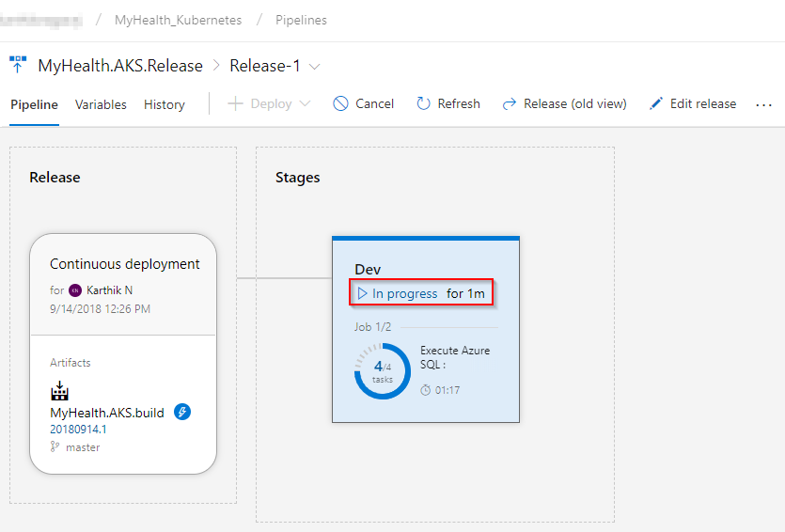785x532 pixels.
Task: Click the Job 1/2 label
Action: [372, 327]
